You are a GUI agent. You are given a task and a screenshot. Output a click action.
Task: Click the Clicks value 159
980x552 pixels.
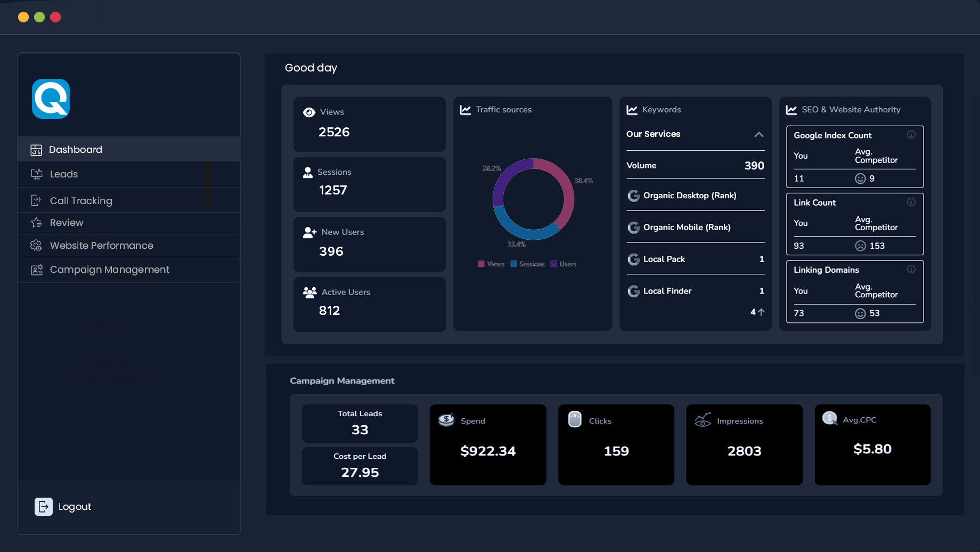pos(616,451)
